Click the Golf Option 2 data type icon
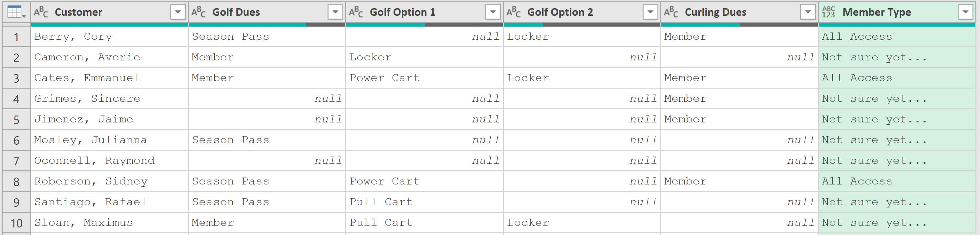This screenshot has height=235, width=980. pyautogui.click(x=513, y=12)
